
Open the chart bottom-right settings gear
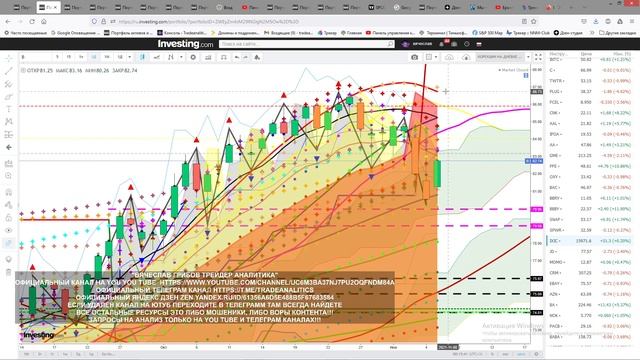coord(536,354)
